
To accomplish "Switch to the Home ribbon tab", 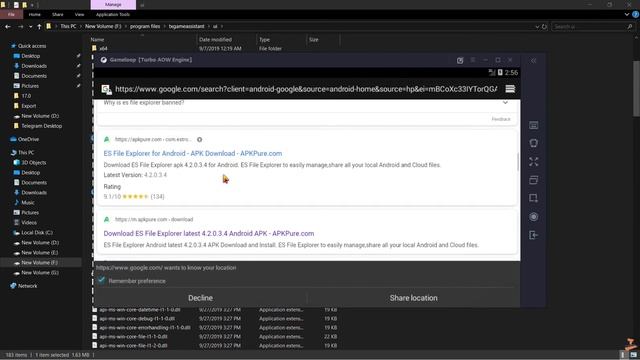I will 35,14.
